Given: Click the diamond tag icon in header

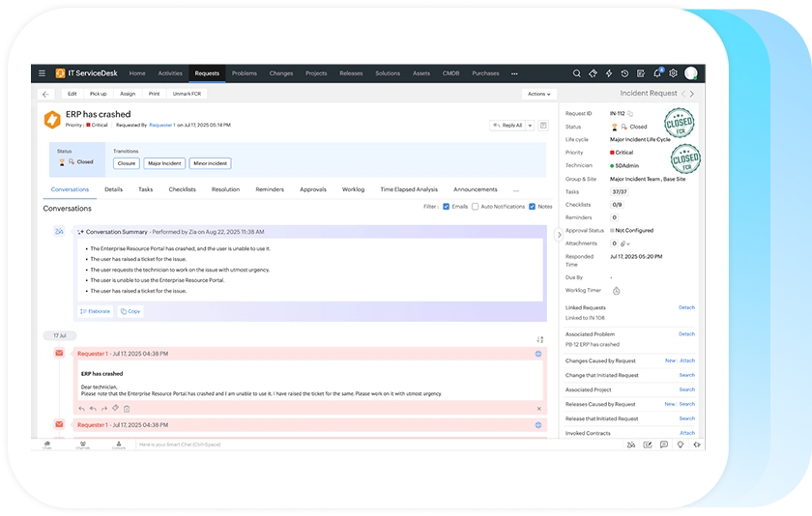Looking at the screenshot, I should pos(593,73).
